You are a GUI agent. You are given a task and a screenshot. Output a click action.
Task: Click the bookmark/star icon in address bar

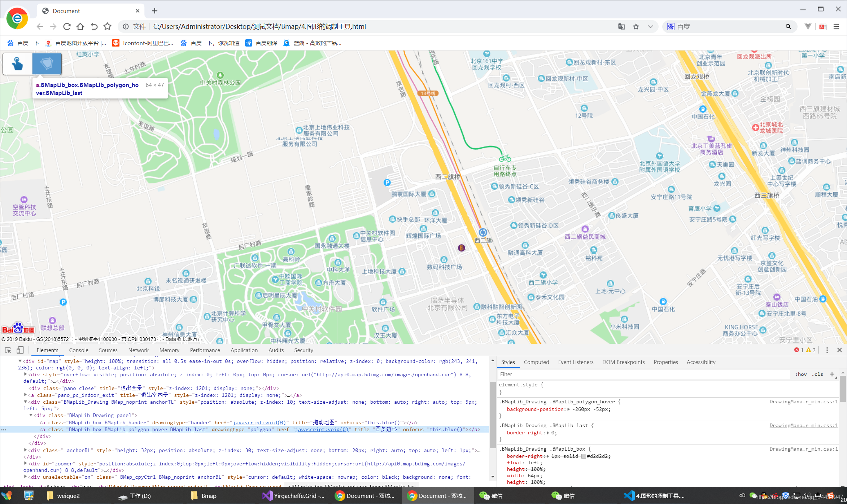click(636, 26)
